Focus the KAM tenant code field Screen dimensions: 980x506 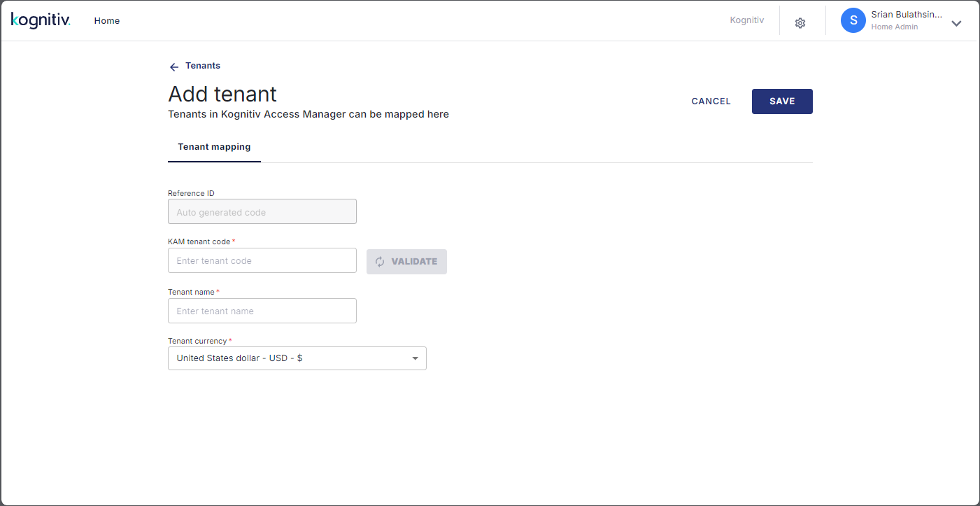262,260
